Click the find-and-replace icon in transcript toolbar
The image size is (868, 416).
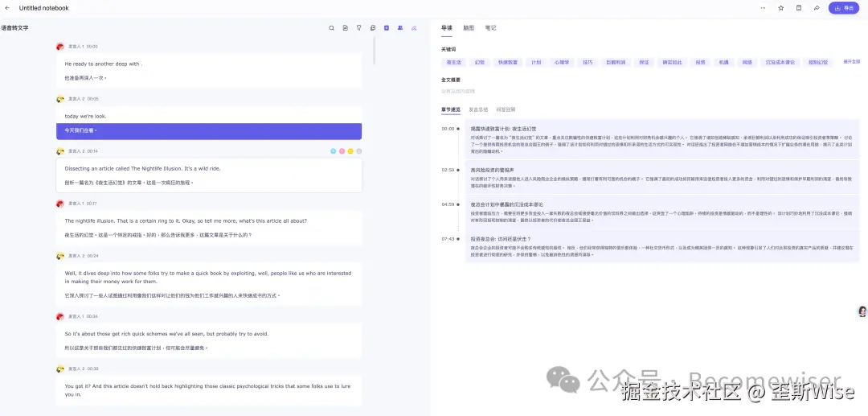click(373, 27)
